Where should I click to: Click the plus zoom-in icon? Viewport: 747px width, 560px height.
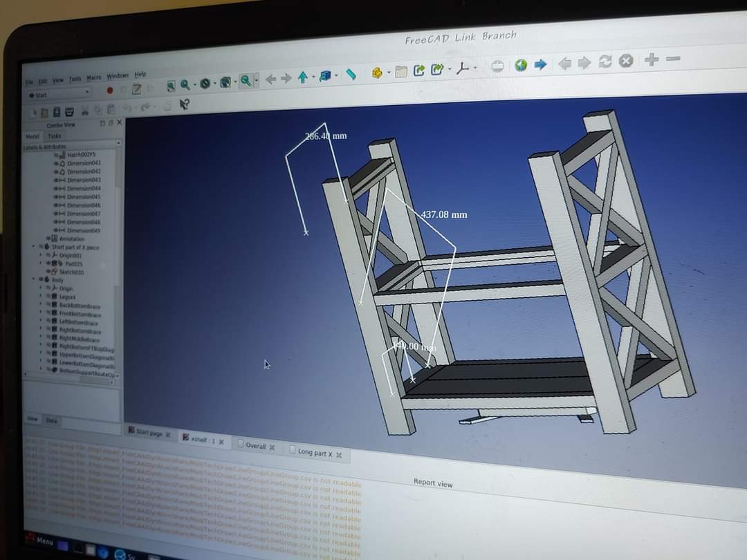pos(651,60)
